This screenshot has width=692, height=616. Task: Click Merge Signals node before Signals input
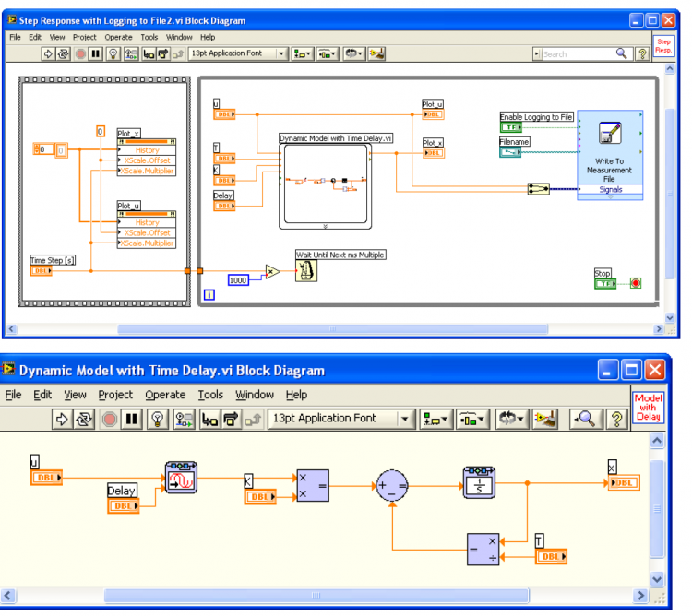(539, 189)
